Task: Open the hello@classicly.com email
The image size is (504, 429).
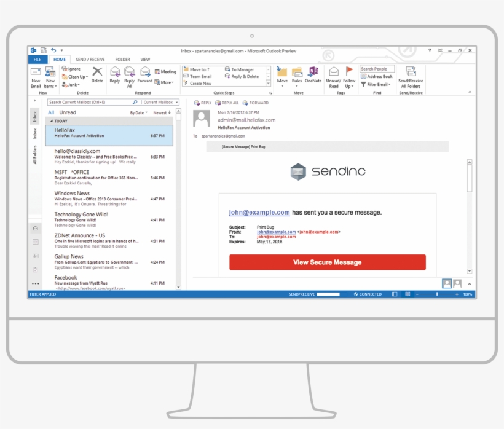Action: pos(109,157)
